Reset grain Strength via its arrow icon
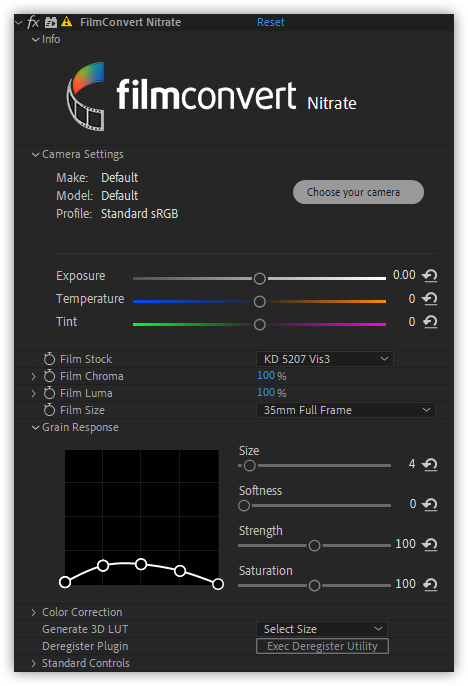 coord(430,544)
